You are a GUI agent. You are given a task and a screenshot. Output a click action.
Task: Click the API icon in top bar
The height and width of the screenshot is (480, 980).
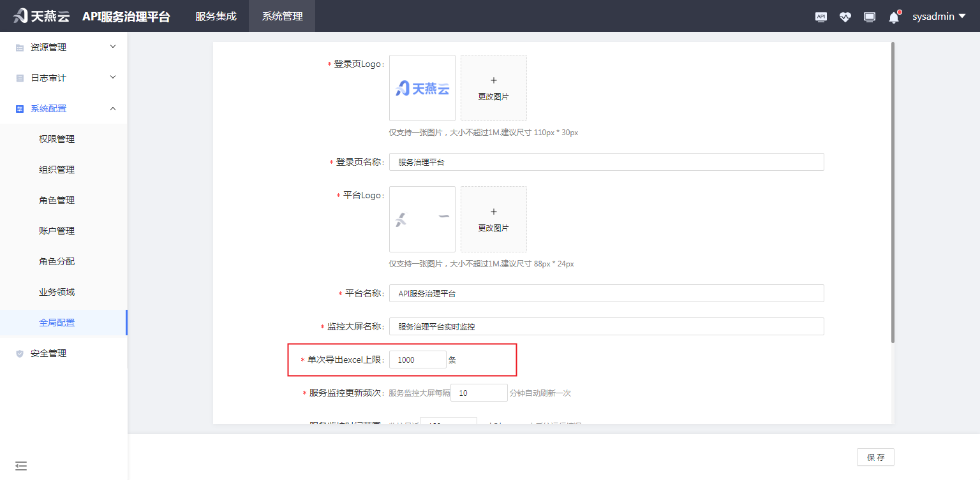(821, 17)
